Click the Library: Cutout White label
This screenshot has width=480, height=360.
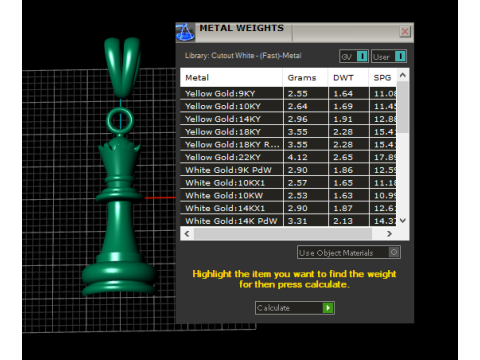(243, 56)
